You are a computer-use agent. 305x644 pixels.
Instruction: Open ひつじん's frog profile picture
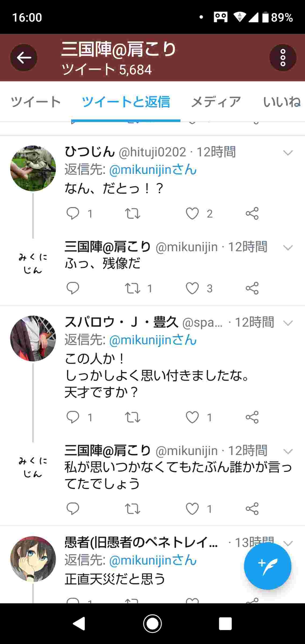[33, 169]
